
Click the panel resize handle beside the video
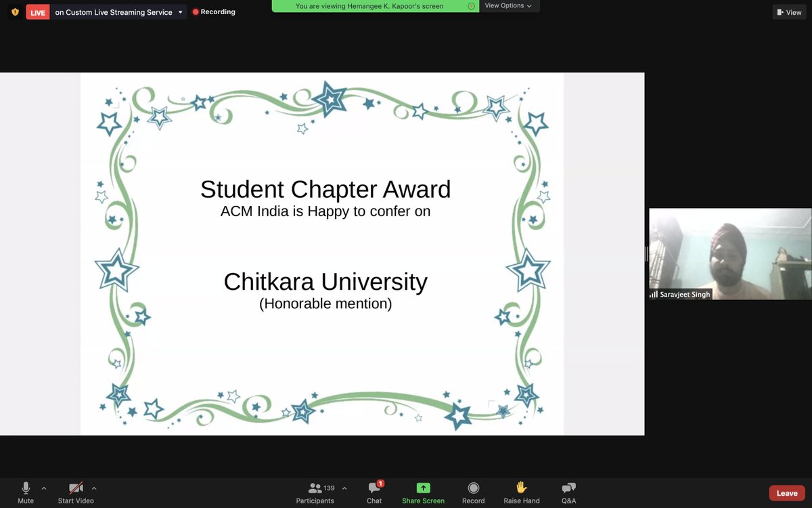pos(646,254)
